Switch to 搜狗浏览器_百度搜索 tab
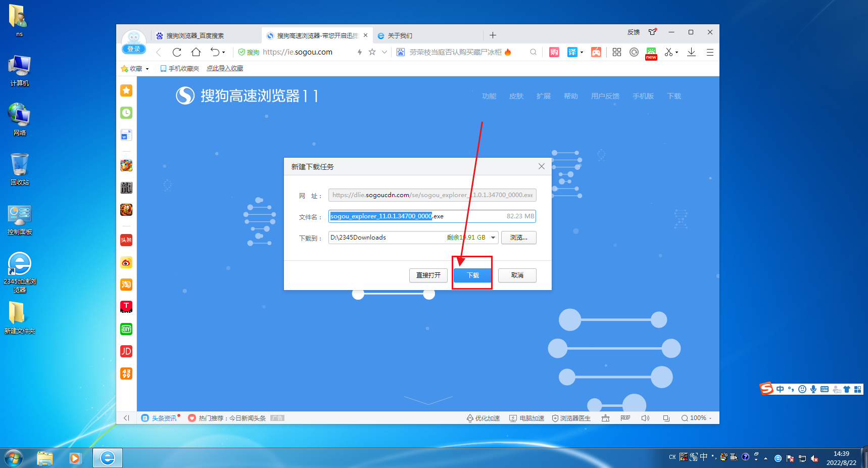Viewport: 868px width, 468px height. click(195, 36)
